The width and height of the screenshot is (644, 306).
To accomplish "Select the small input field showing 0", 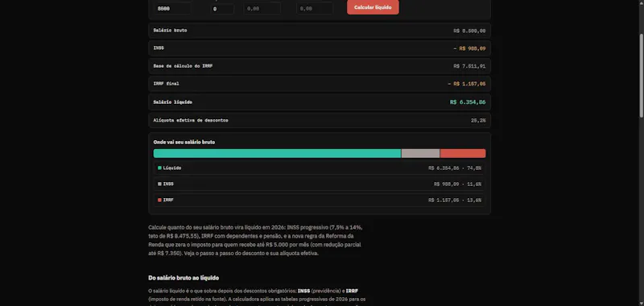I will tap(222, 9).
